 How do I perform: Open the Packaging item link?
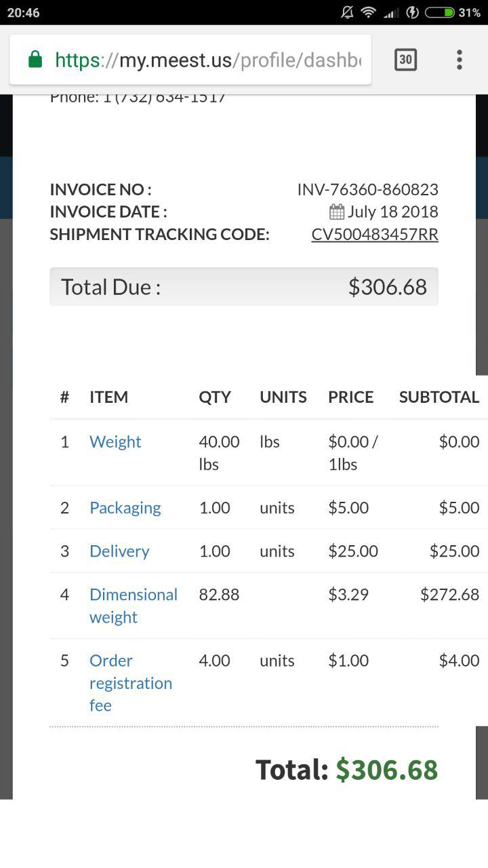[x=125, y=508]
